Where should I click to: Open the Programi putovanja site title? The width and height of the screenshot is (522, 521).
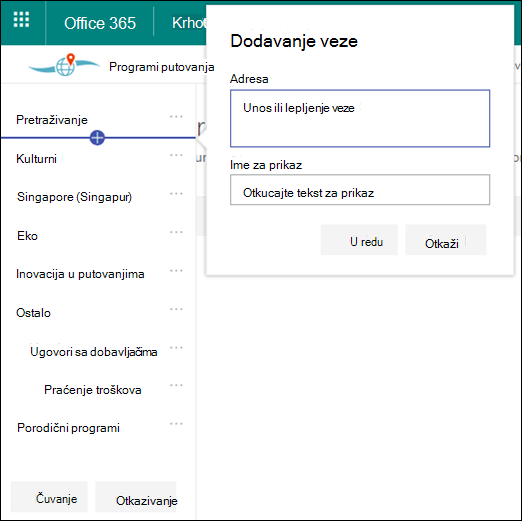point(162,67)
